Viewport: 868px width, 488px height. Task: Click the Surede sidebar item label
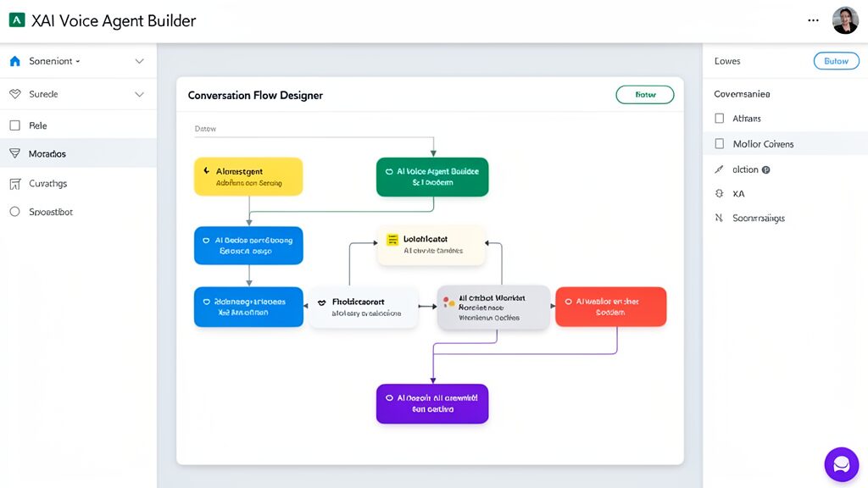point(43,94)
